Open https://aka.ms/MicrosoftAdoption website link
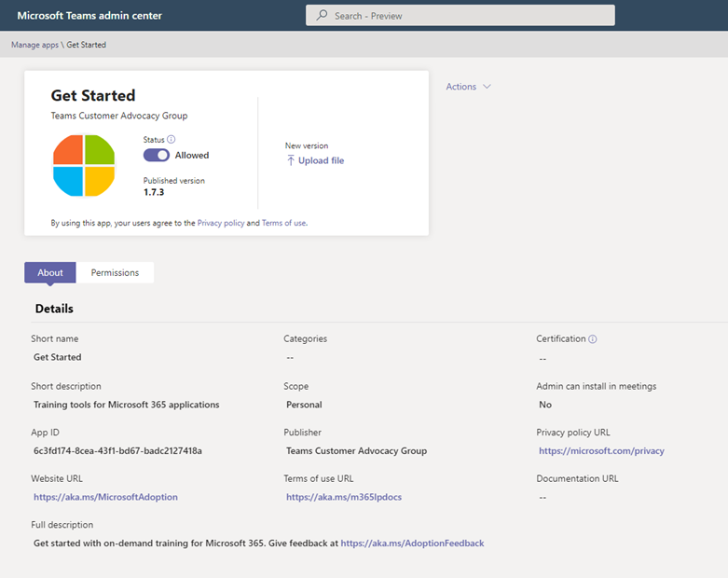 pos(105,497)
